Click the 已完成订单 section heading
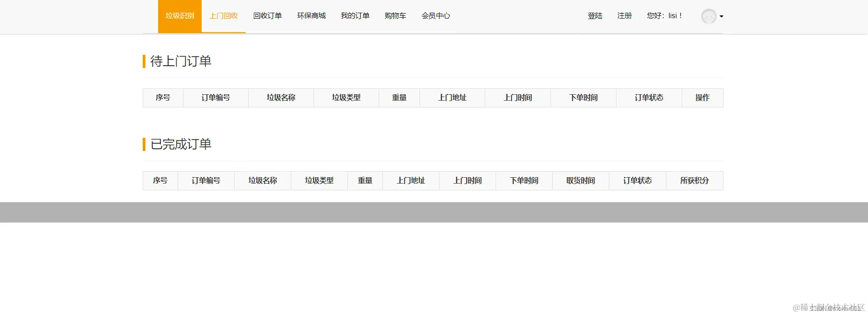Image resolution: width=868 pixels, height=315 pixels. (x=181, y=144)
